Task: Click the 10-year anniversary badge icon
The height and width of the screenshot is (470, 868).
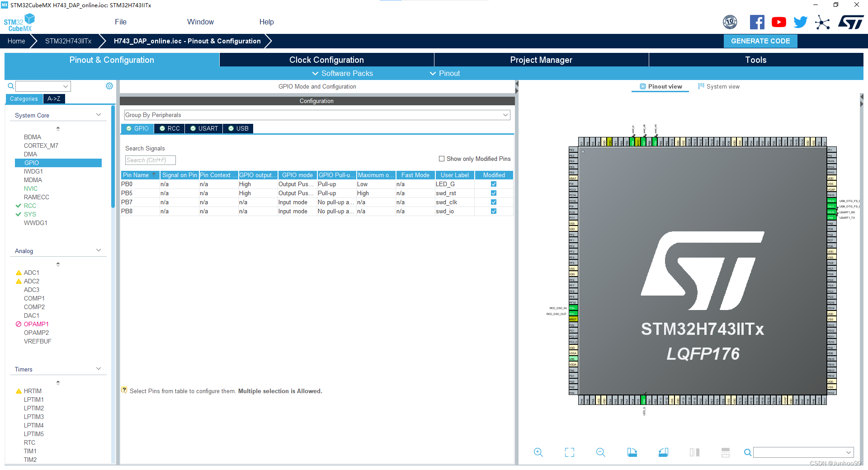Action: (730, 22)
